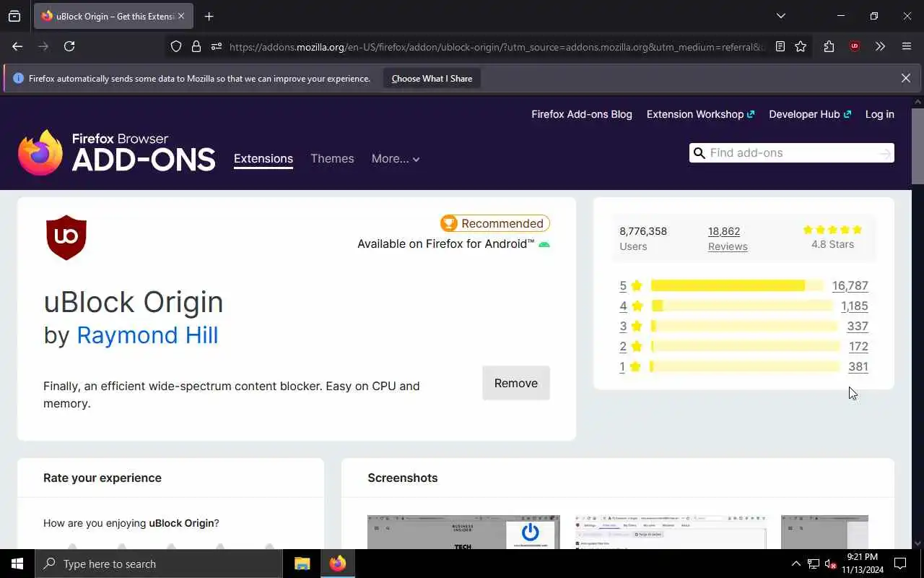924x578 pixels.
Task: Go to Firefox Browser Add-ons home logo
Action: (x=116, y=152)
